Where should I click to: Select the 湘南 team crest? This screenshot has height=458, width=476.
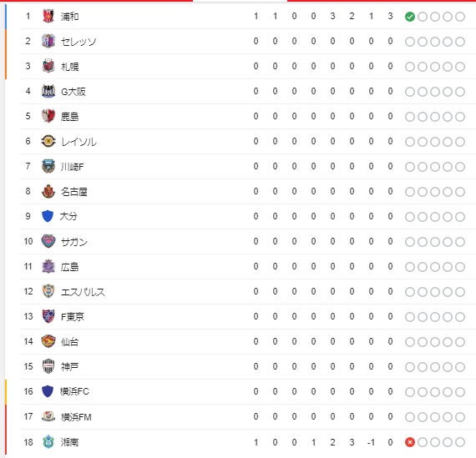pos(48,442)
